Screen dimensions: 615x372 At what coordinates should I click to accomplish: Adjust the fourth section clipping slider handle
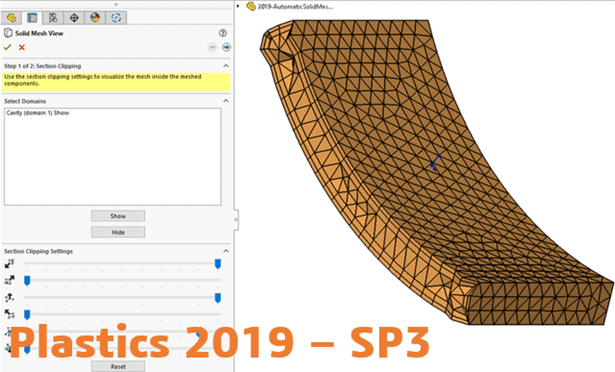[x=27, y=315]
